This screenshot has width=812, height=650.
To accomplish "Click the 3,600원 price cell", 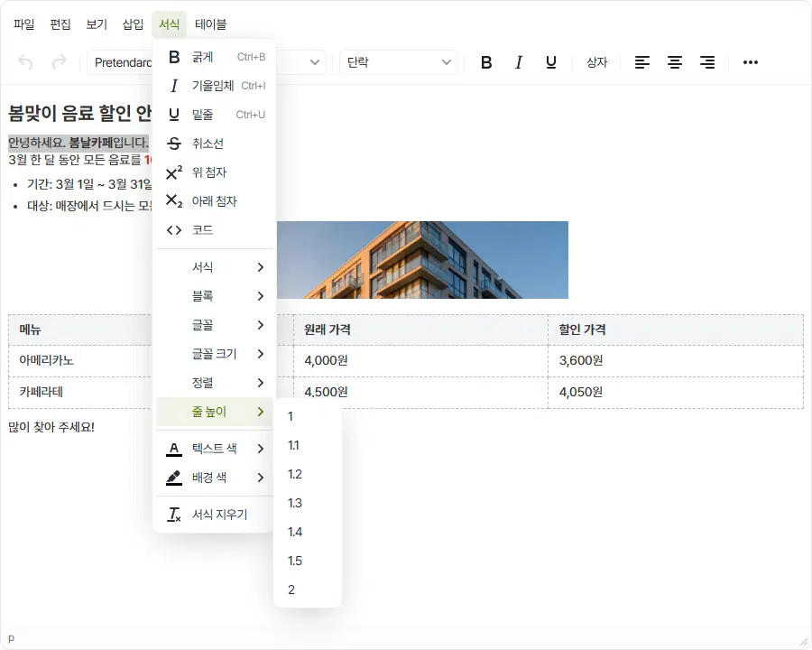I will tap(675, 361).
